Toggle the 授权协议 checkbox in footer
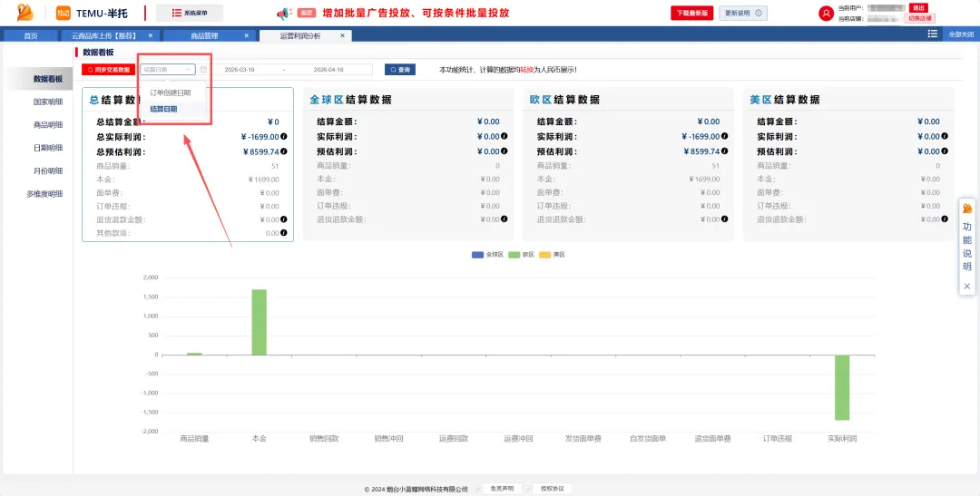The width and height of the screenshot is (980, 496). click(x=529, y=489)
